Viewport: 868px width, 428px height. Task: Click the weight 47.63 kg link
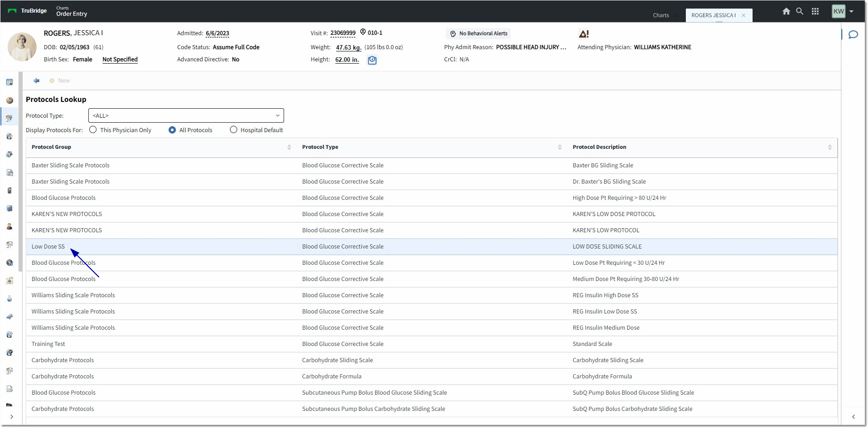click(x=349, y=47)
